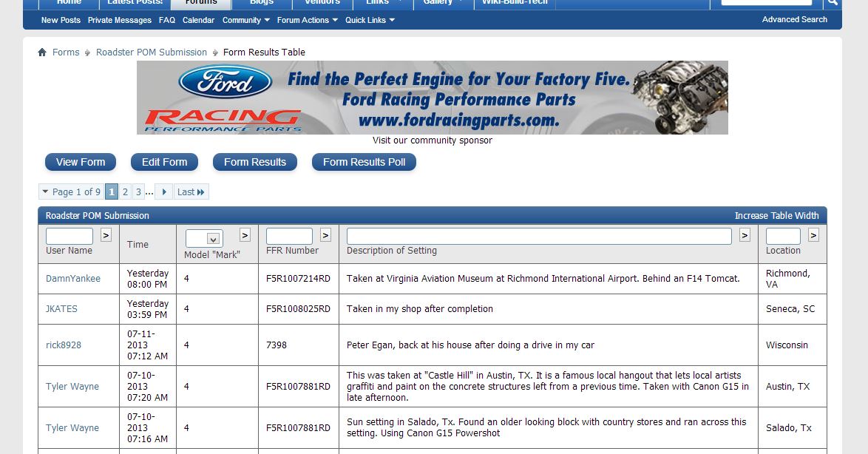This screenshot has width=868, height=454.
Task: Select 'Yesterday 08:00 PM' time cell
Action: [x=148, y=279]
